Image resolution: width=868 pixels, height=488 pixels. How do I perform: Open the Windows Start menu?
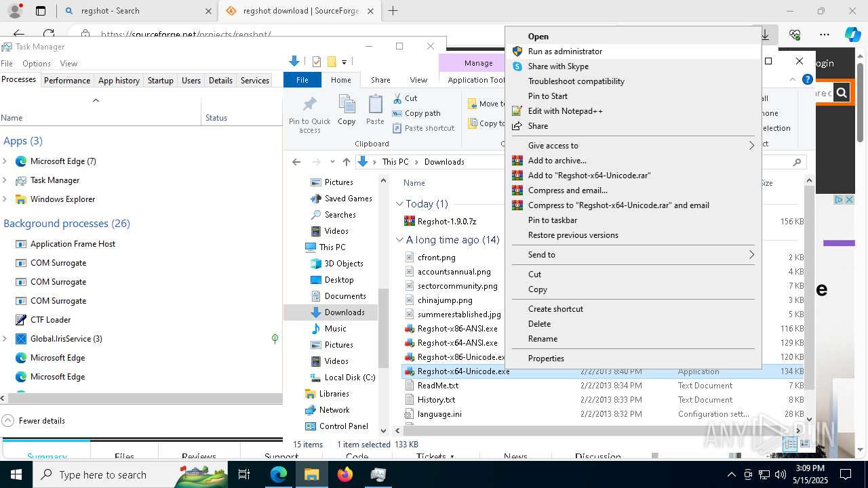click(16, 474)
